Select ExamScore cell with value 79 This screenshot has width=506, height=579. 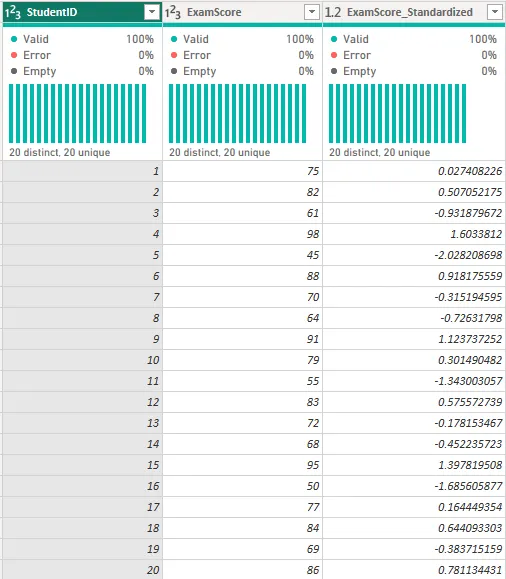tap(242, 360)
